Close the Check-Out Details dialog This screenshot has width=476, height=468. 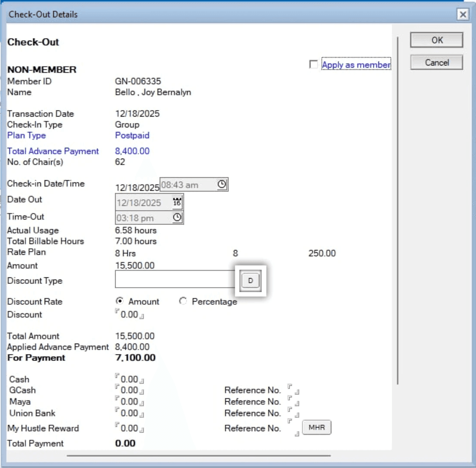(x=463, y=14)
